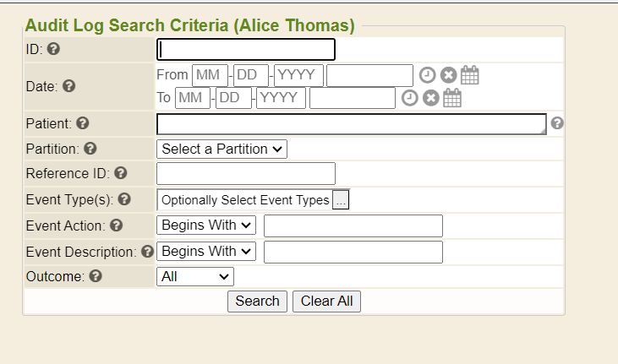Click help icon right of Patient field
Screen dimensions: 618x364
(557, 123)
